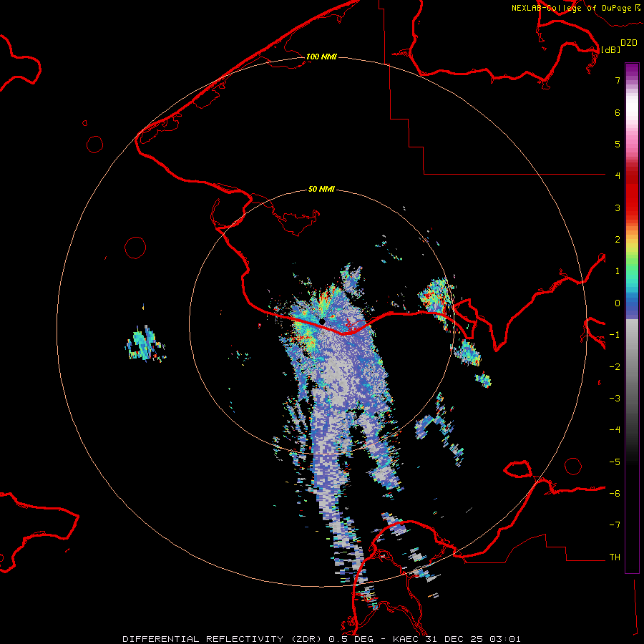
Task: Select the 5 value on color scale
Action: tap(618, 144)
